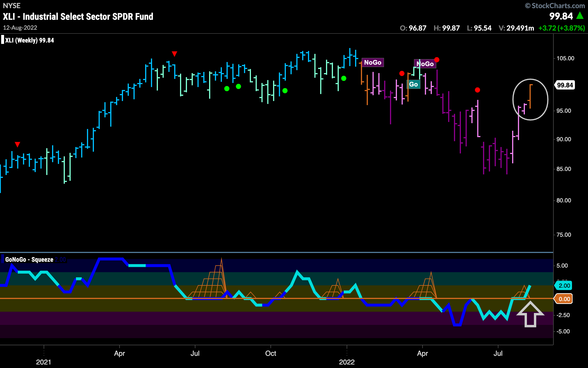The width and height of the screenshot is (588, 368).
Task: Click the second NoGo flag near April 2022
Action: tap(425, 64)
